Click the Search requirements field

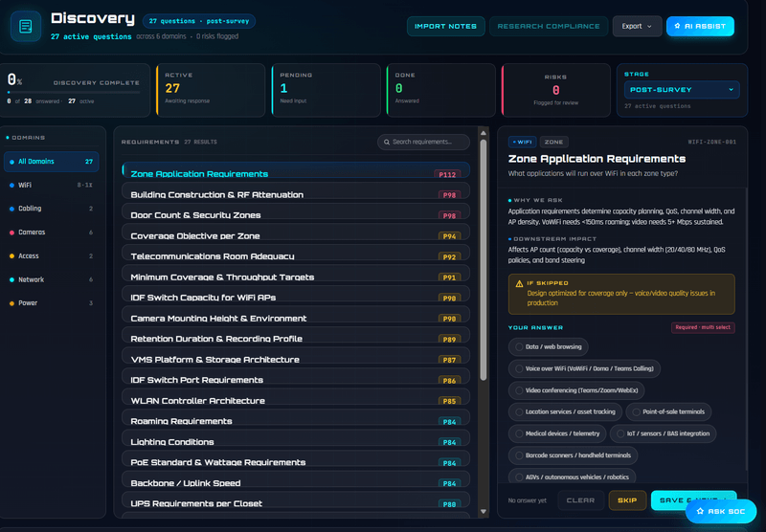423,142
